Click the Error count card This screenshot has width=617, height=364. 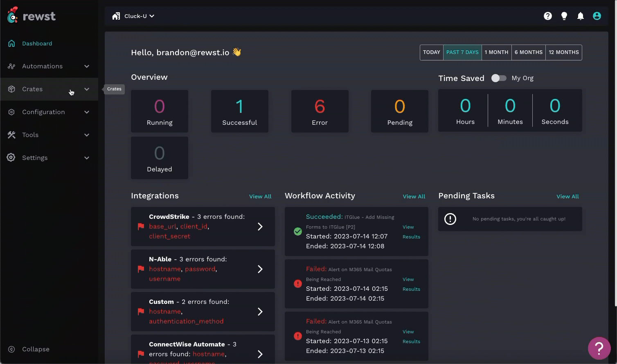point(320,111)
